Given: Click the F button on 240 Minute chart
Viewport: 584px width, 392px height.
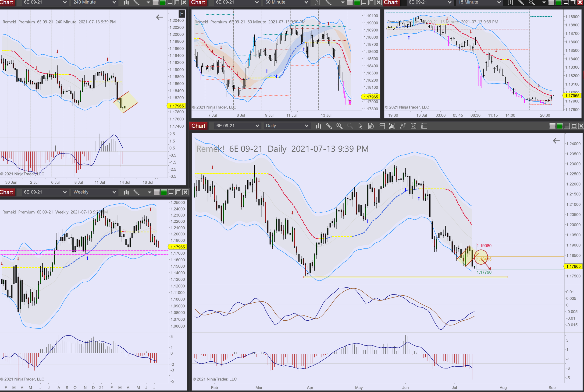Looking at the screenshot, I should 182,14.
